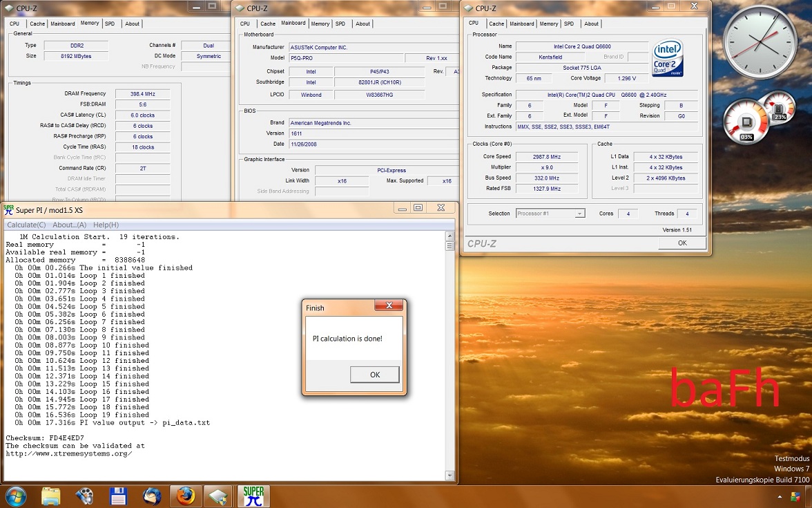Screen dimensions: 812x508
Task: Click OK button in right CPU-Z window
Action: pos(682,243)
